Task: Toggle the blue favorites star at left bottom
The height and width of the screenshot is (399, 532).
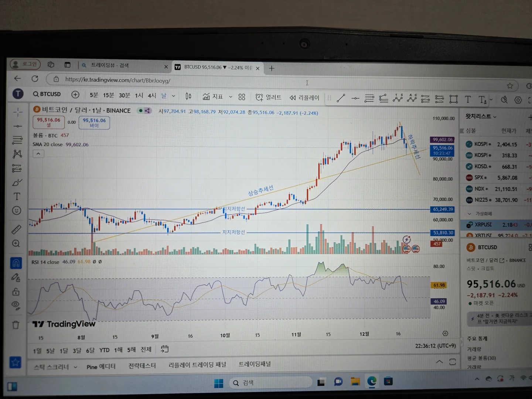Action: click(x=15, y=362)
